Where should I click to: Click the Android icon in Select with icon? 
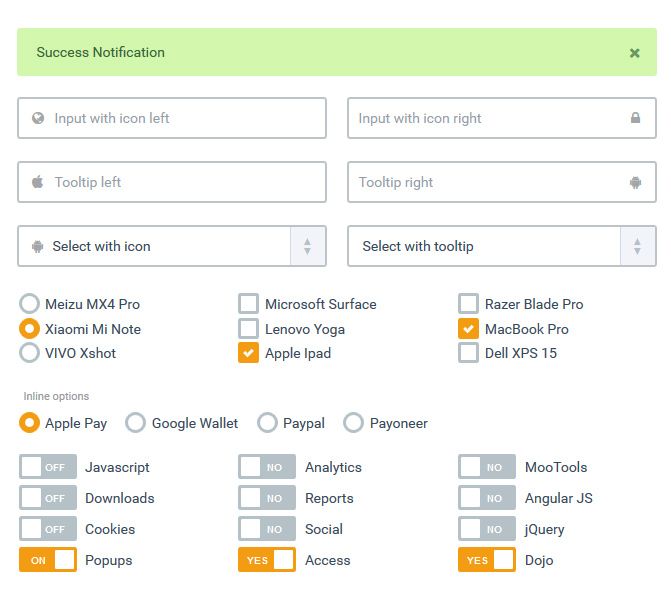[x=38, y=246]
